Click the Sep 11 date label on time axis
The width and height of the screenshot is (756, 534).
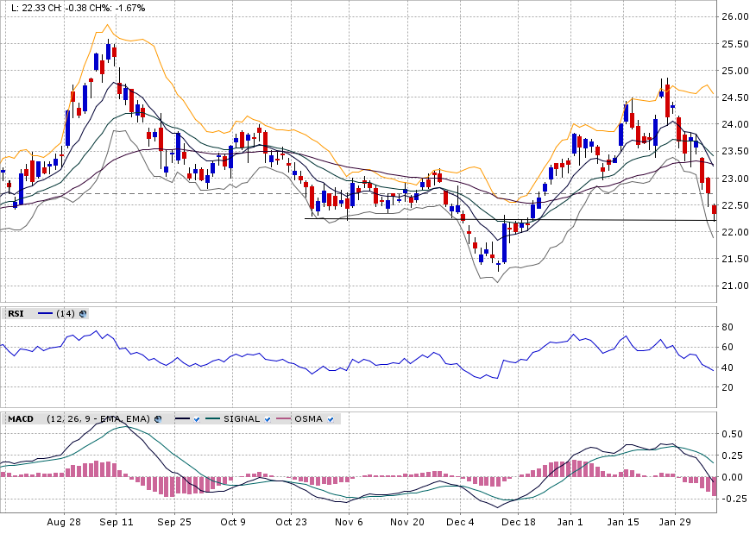(x=116, y=522)
